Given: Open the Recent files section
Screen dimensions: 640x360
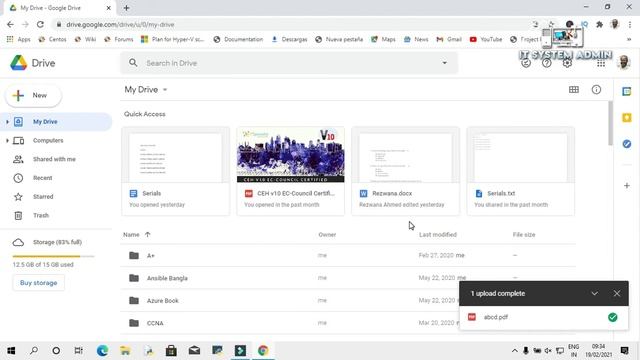Looking at the screenshot, I should [42, 178].
